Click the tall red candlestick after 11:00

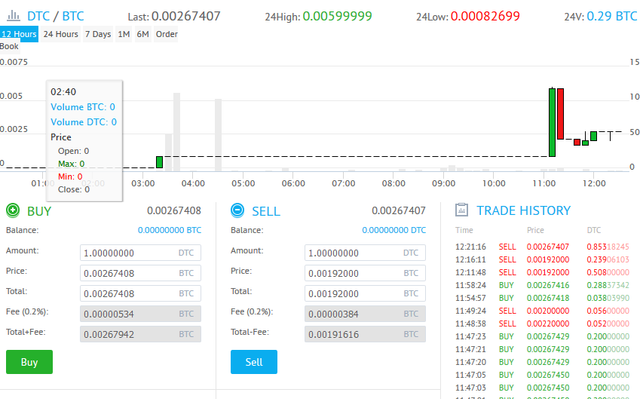(x=560, y=114)
